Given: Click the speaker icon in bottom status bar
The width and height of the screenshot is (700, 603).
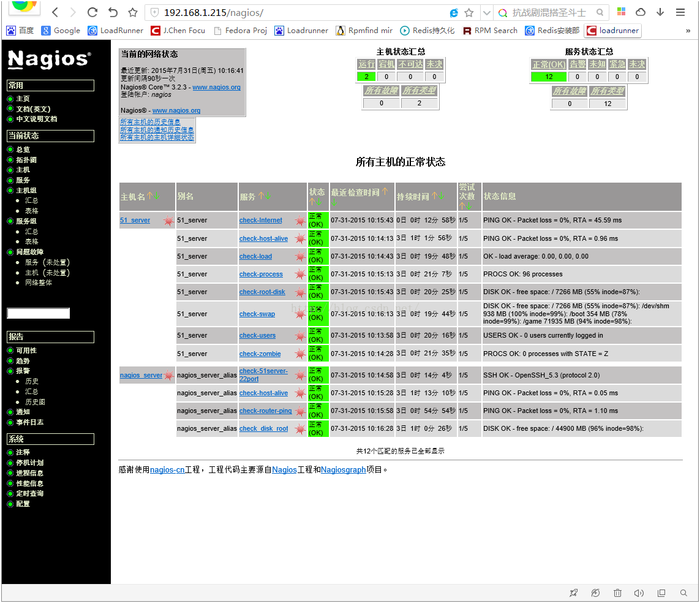Looking at the screenshot, I should pos(639,593).
